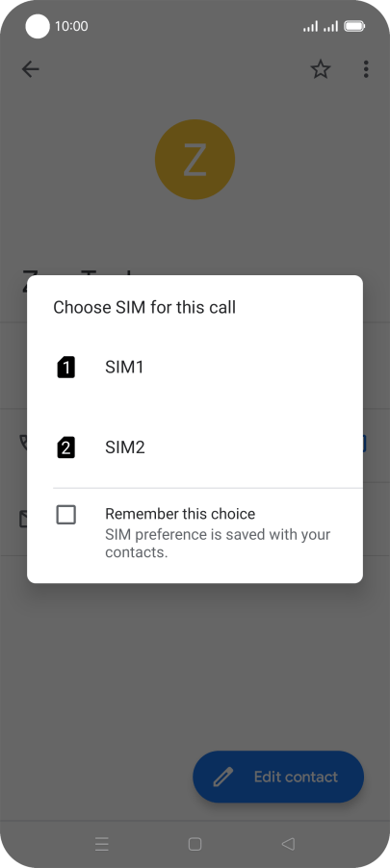Tap the Edit contact button

pos(278,777)
